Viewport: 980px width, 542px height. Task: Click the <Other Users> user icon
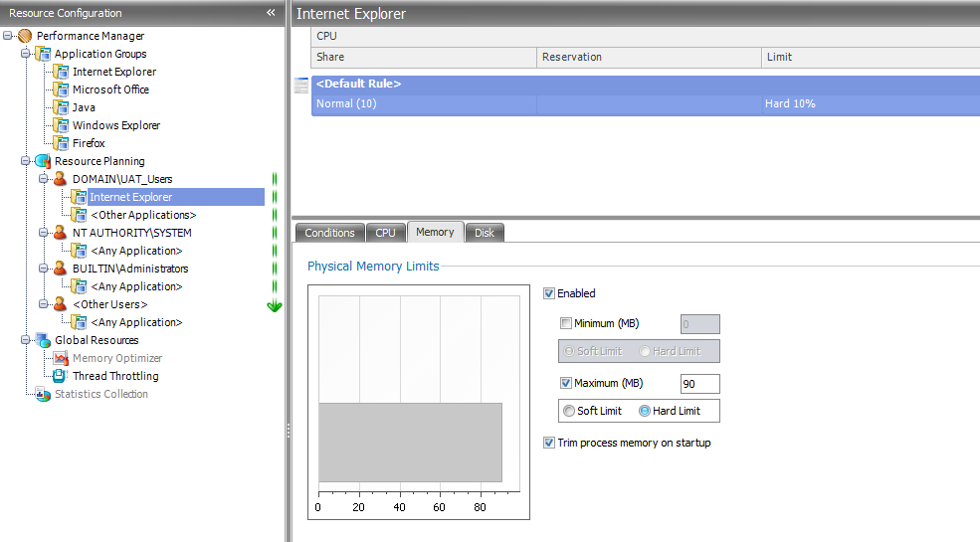(x=60, y=304)
